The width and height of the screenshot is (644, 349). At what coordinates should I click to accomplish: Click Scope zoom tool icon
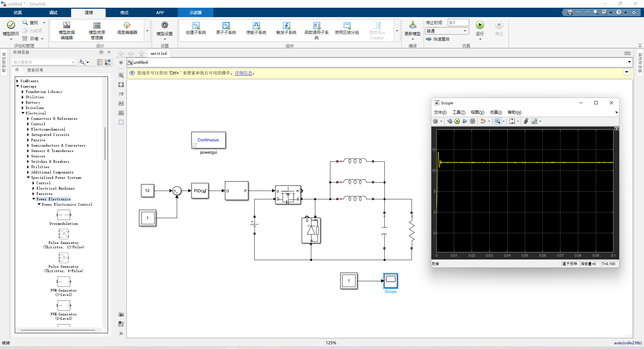tap(497, 121)
